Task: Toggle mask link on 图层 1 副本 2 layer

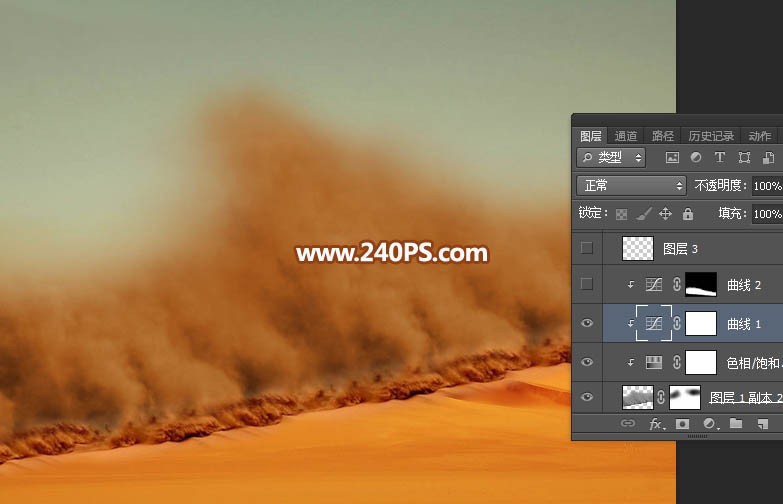Action: pos(661,397)
